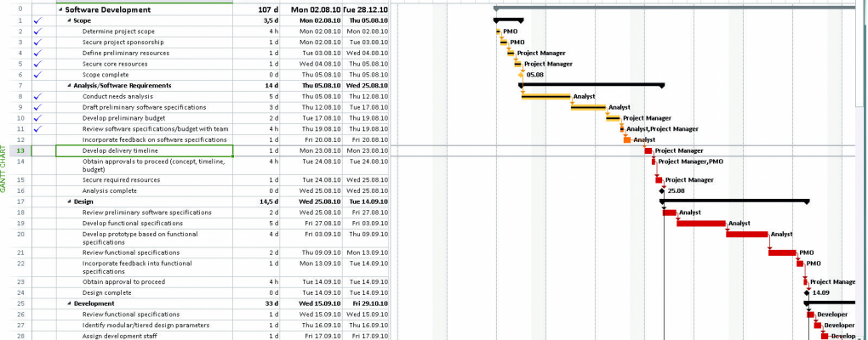Click checkmark beside Develop preliminary budget
The height and width of the screenshot is (340, 868).
tap(36, 118)
